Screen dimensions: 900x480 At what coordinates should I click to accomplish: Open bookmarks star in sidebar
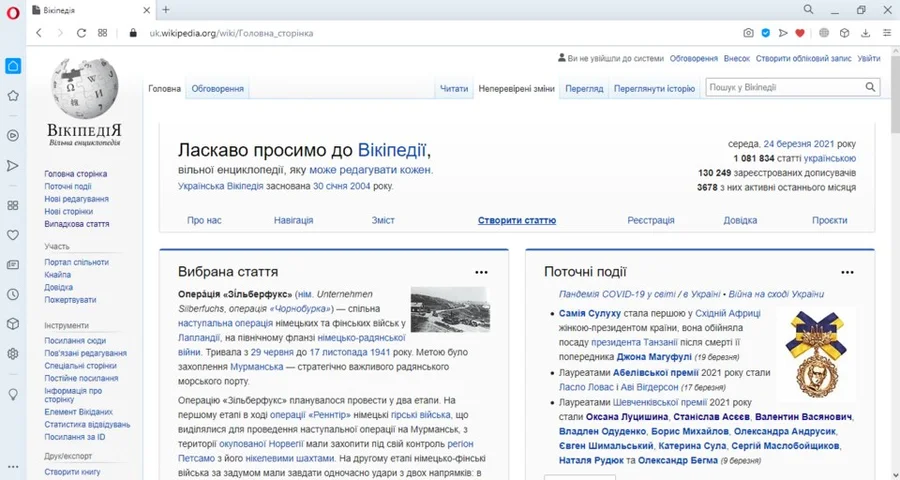pyautogui.click(x=13, y=96)
